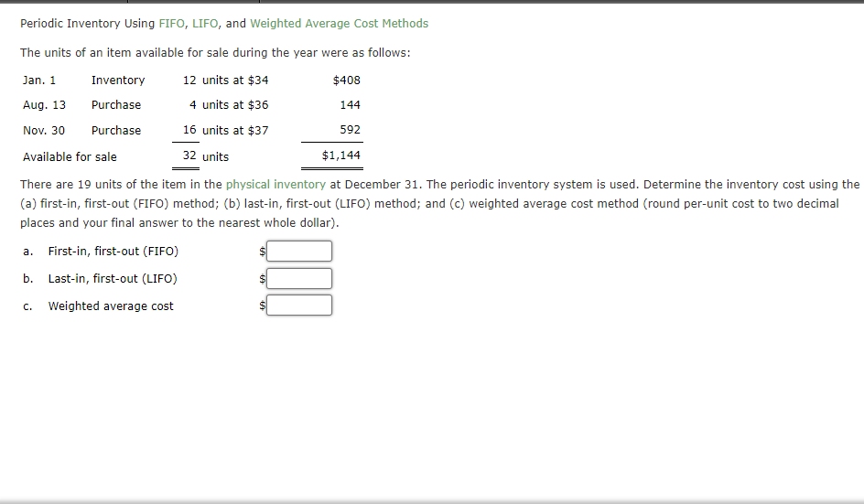Select the '144' amount
The height and width of the screenshot is (504, 864).
pyautogui.click(x=350, y=105)
